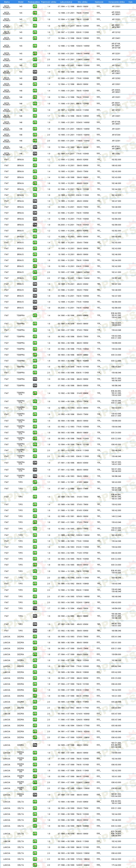The height and width of the screenshot is (868, 136).
Task: Click the Lata produkcji column header
Action: click(x=66, y=2)
